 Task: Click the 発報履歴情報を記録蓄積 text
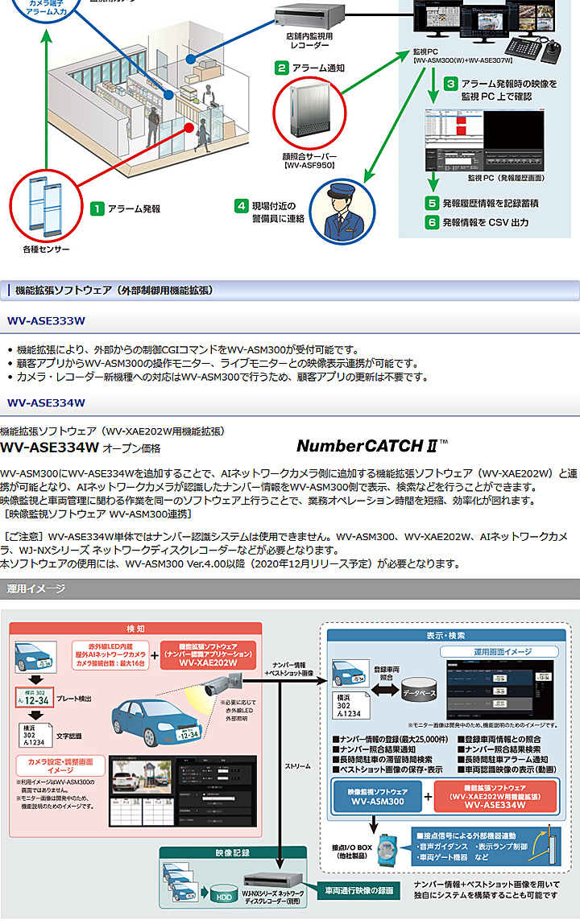click(x=491, y=204)
